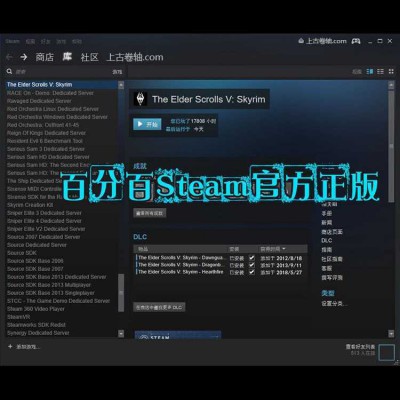Image resolution: width=400 pixels, height=400 pixels.
Task: Open account menu 上古卷轴.com at top right
Action: [x=322, y=41]
